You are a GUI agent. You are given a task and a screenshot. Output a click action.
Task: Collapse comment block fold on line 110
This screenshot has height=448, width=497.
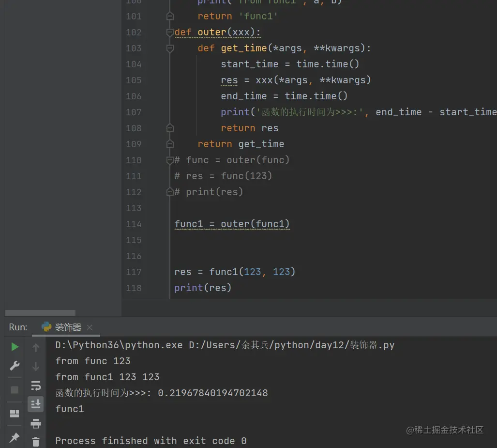pyautogui.click(x=170, y=160)
